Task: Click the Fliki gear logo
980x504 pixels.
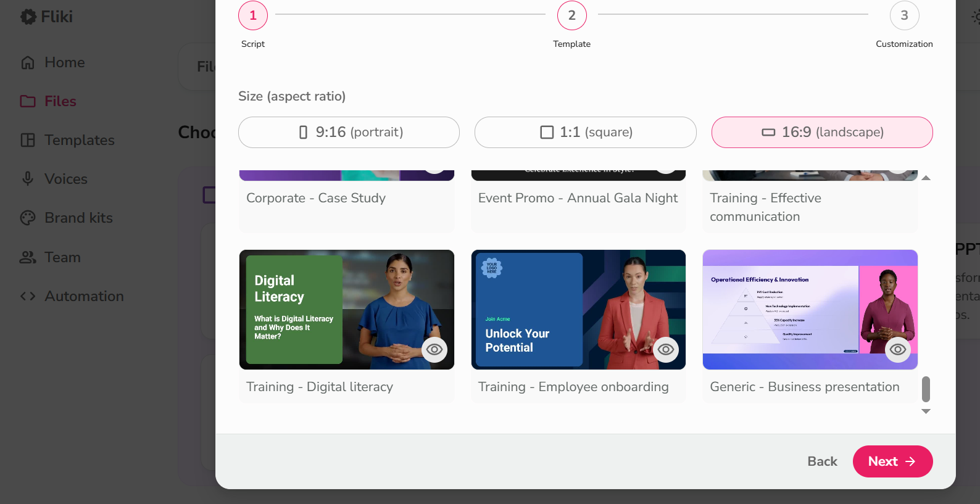Action: pos(28,17)
